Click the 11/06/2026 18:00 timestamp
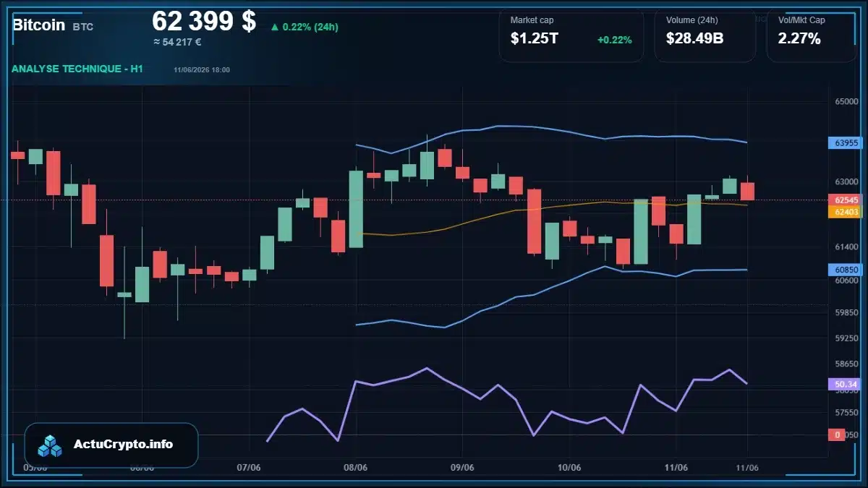 [x=202, y=70]
